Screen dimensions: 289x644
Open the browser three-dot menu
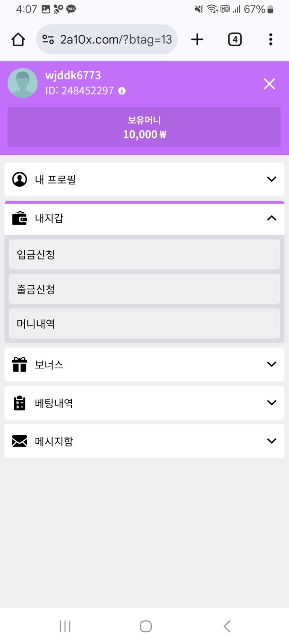271,39
